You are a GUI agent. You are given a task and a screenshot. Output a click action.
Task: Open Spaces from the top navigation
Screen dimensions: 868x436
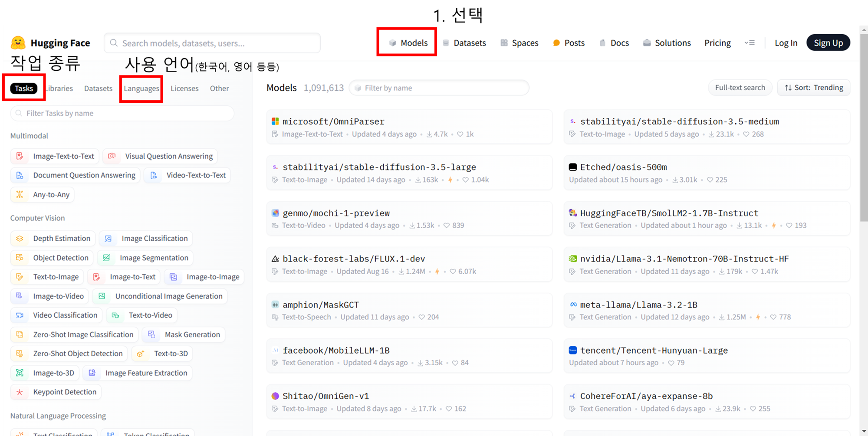pyautogui.click(x=519, y=43)
